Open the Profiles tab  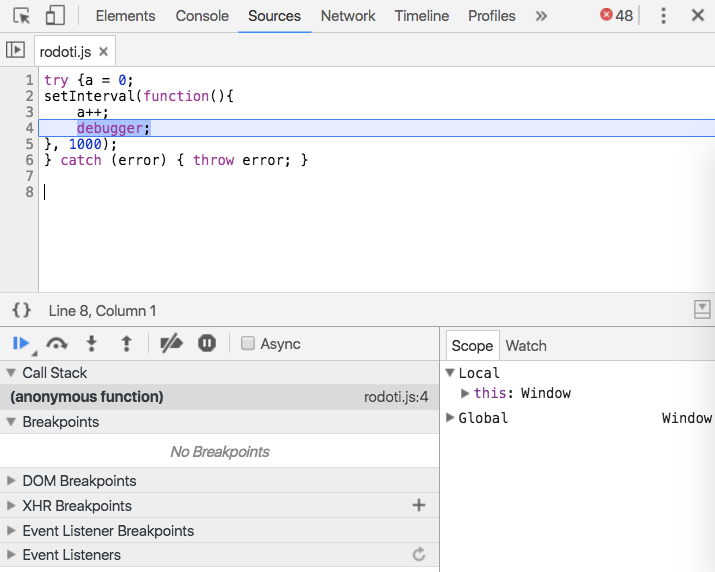pos(492,16)
